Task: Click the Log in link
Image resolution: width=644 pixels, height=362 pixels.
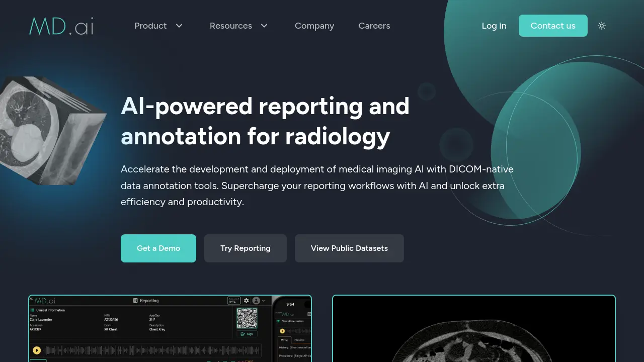Action: pyautogui.click(x=494, y=26)
